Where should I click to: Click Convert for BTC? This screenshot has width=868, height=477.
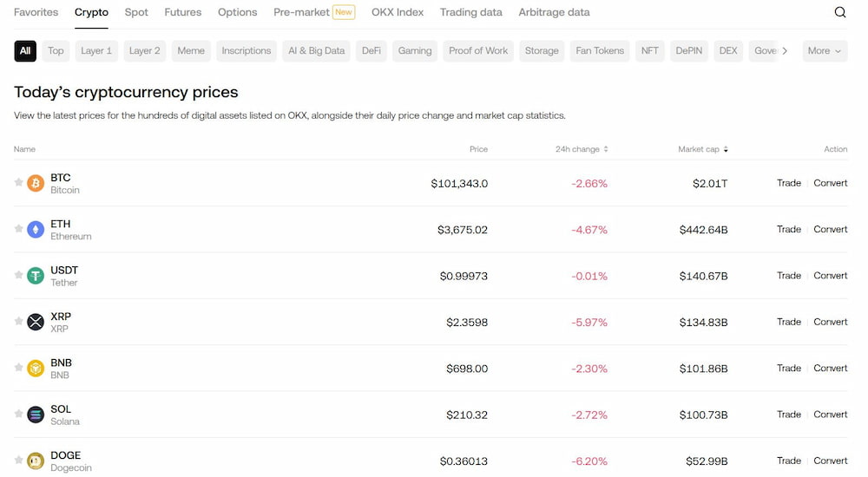(x=831, y=183)
